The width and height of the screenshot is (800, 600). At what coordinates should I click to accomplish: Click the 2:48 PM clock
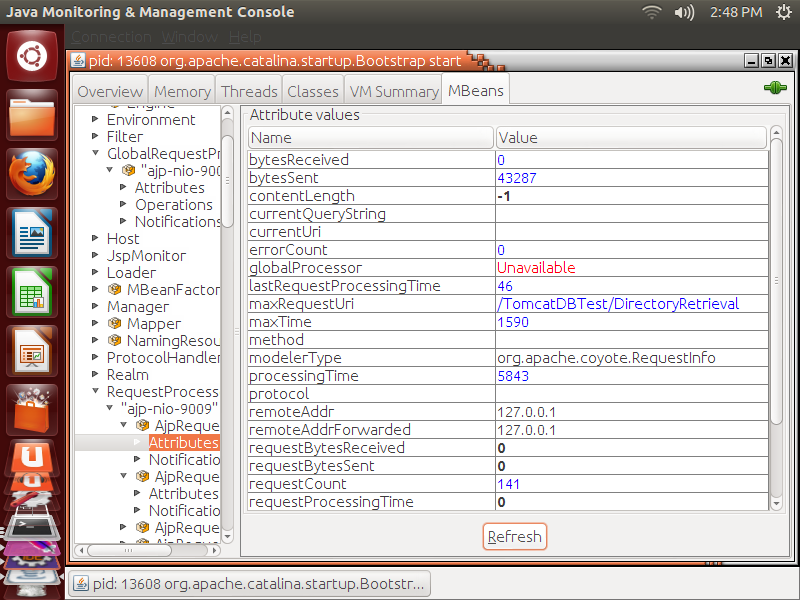point(736,12)
